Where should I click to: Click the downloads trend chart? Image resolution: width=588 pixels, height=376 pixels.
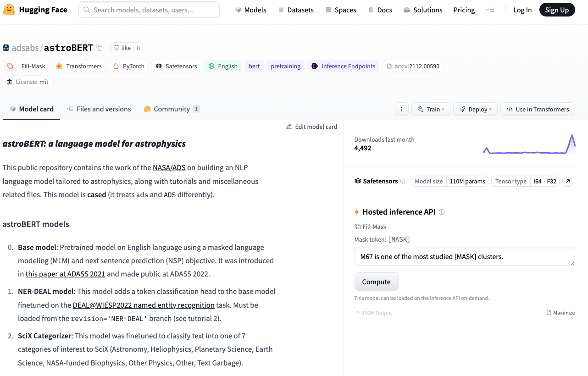click(x=529, y=144)
